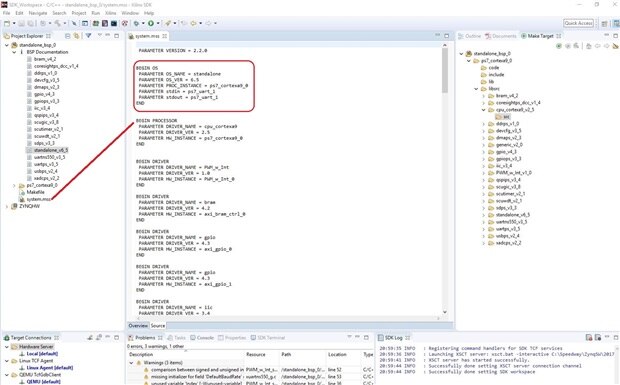Collapse the cpu_cortexa9_v2_5 folder in Make Target
620x385 pixels.
click(483, 110)
